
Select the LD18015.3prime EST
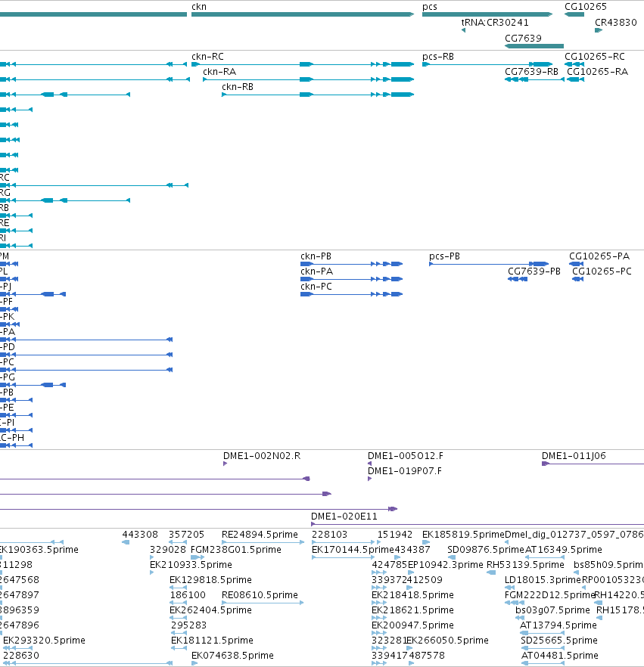tap(509, 588)
